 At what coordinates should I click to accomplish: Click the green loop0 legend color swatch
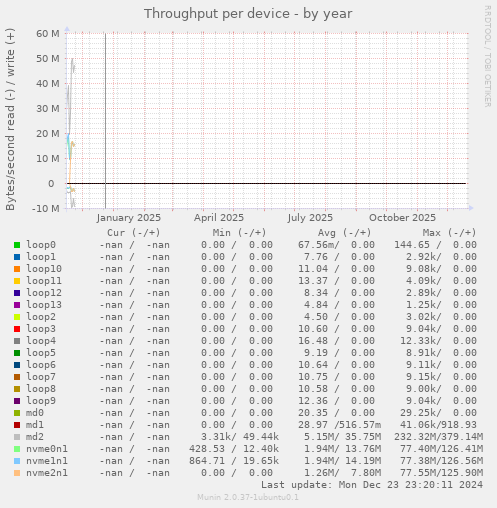point(17,245)
